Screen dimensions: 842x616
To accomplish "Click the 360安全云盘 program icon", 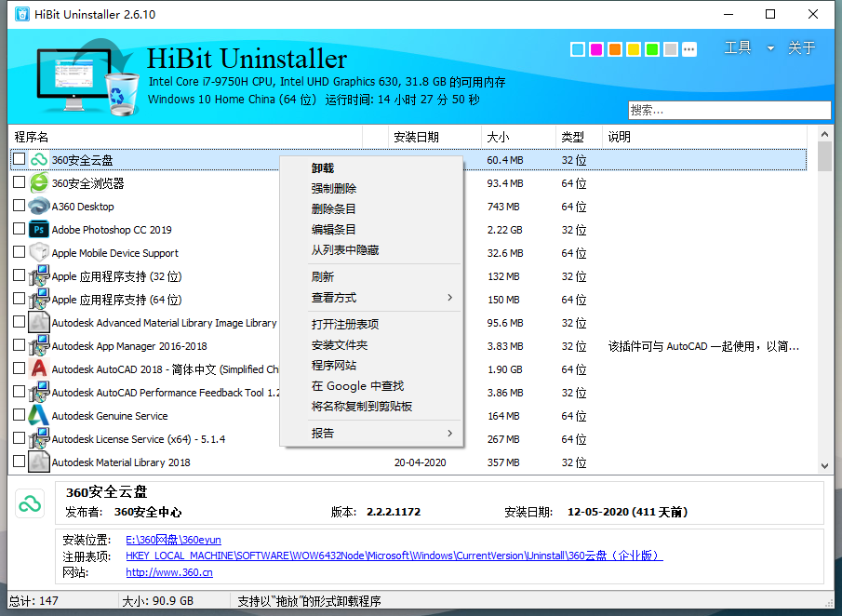I will (x=39, y=159).
